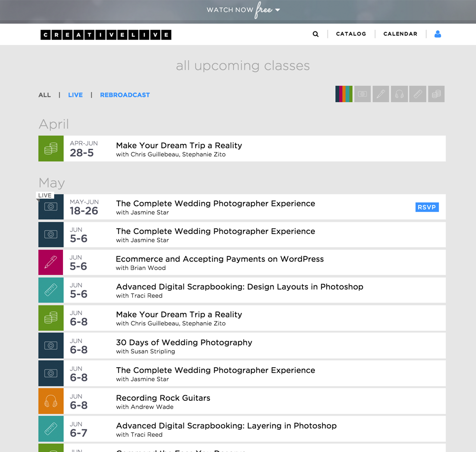Click green coins icon for Jun 6-8 Dream Trip
476x452 pixels.
tap(51, 318)
